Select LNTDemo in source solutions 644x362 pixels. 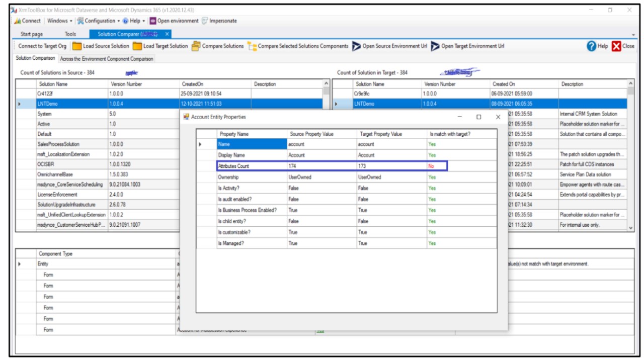[x=169, y=104]
